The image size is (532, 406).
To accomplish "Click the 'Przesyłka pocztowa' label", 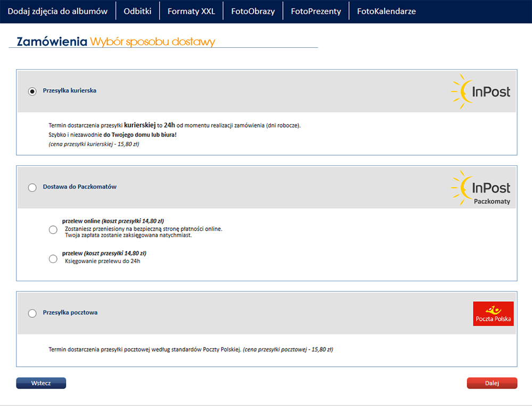I will point(70,312).
